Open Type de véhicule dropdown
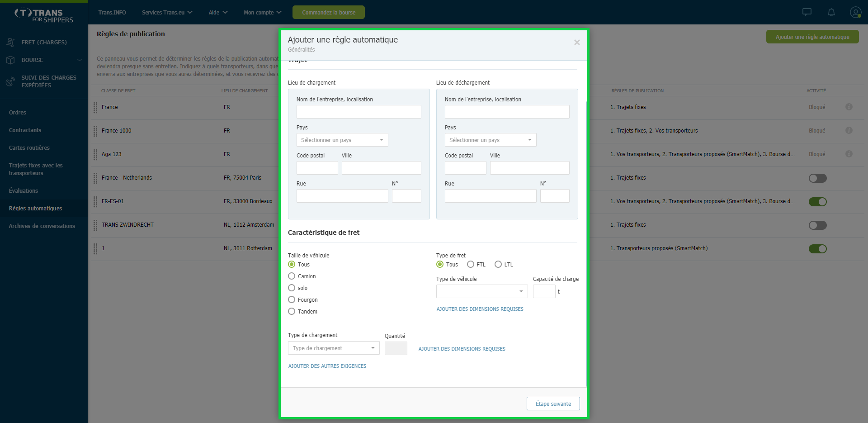Screen dimensions: 868x423 coord(482,291)
